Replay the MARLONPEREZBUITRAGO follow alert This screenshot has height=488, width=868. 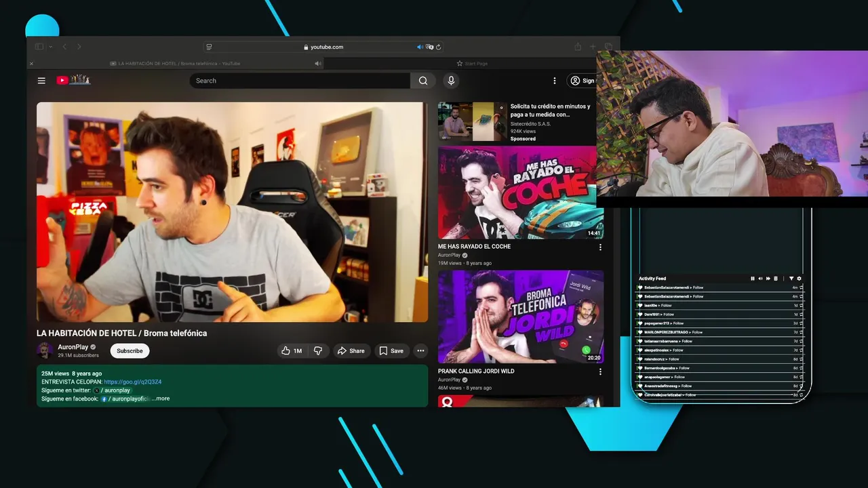(801, 332)
